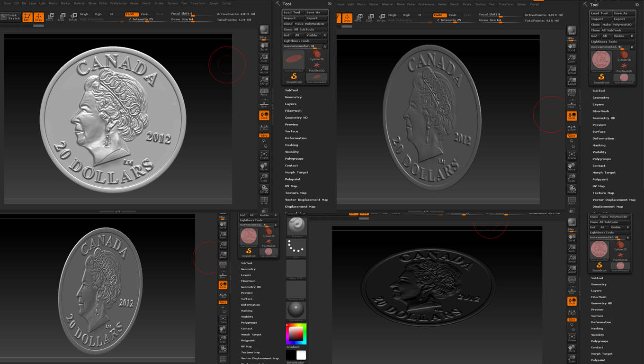Click Quick Sketch in the top-left view
Image resolution: width=644 pixels, height=364 pixels.
point(10,17)
